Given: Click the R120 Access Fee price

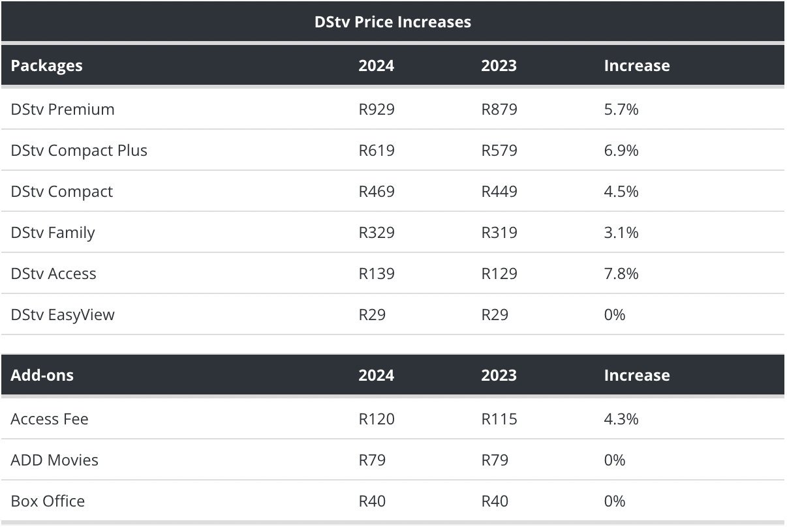Looking at the screenshot, I should tap(377, 419).
